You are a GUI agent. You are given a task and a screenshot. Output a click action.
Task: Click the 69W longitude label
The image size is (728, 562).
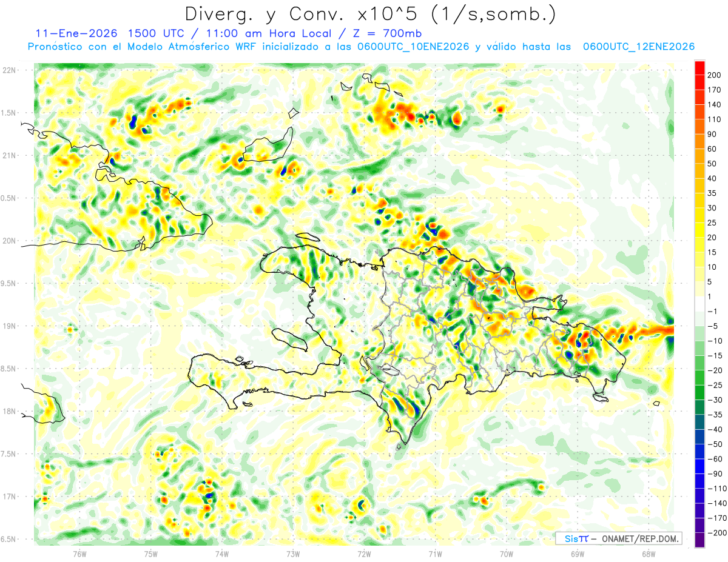(x=578, y=554)
